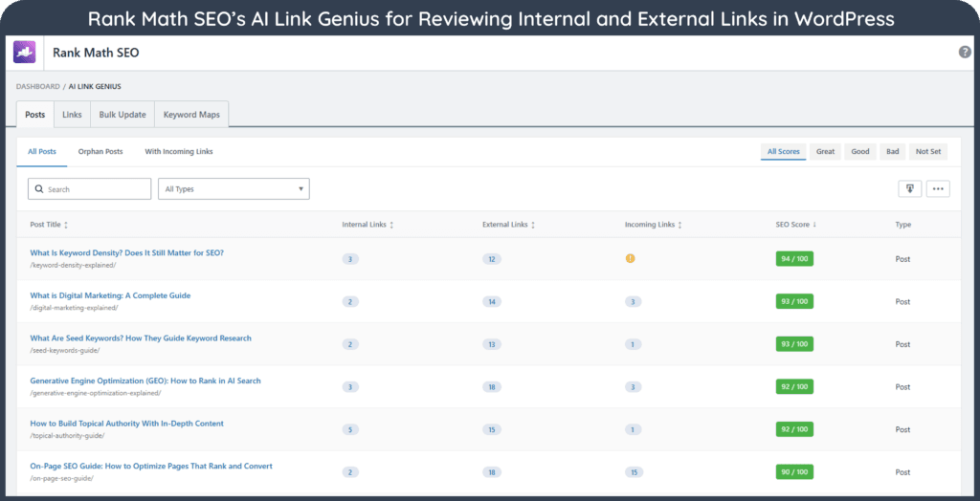The width and height of the screenshot is (980, 501).
Task: Select the All Posts filter tab
Action: coord(42,152)
